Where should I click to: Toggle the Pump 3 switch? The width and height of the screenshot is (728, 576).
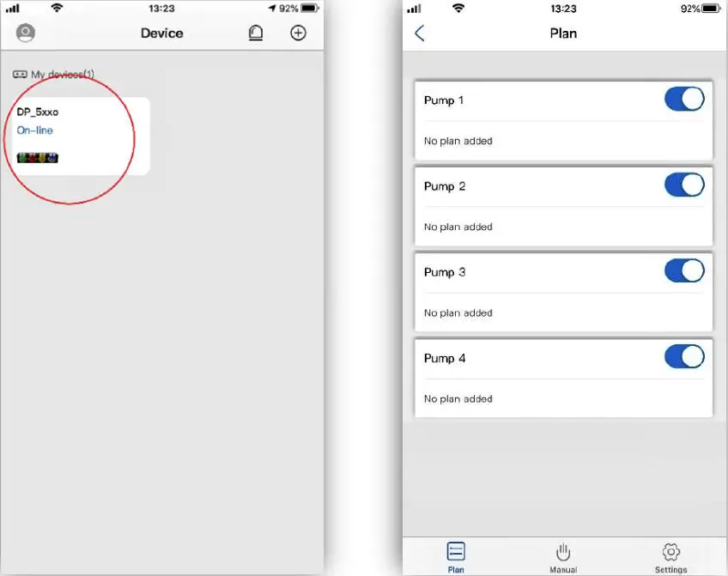(x=684, y=270)
